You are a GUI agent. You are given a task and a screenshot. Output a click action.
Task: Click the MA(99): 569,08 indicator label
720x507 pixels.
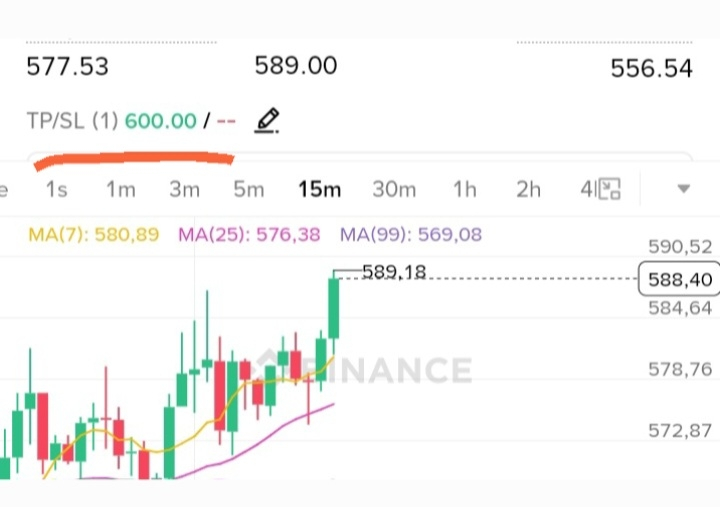(x=411, y=235)
